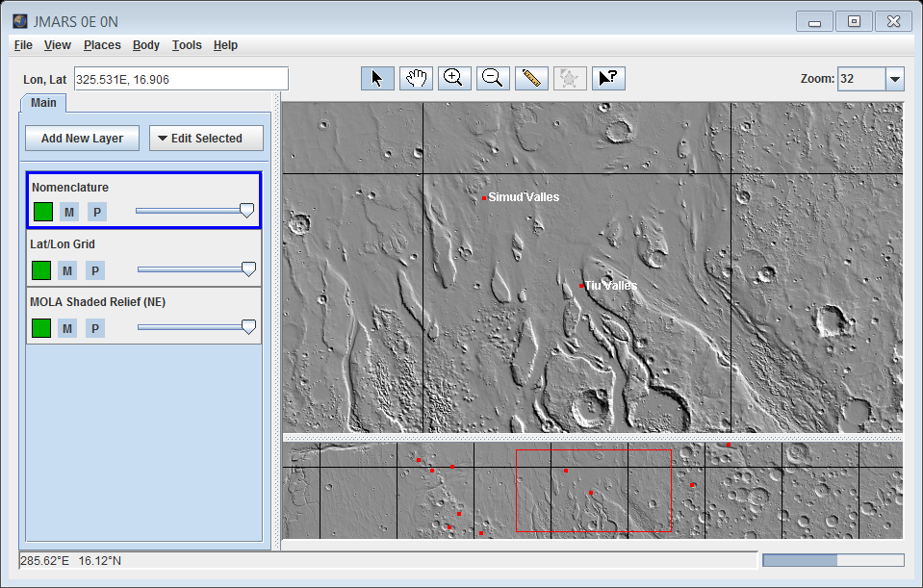Switch to the Main tab

(x=43, y=103)
